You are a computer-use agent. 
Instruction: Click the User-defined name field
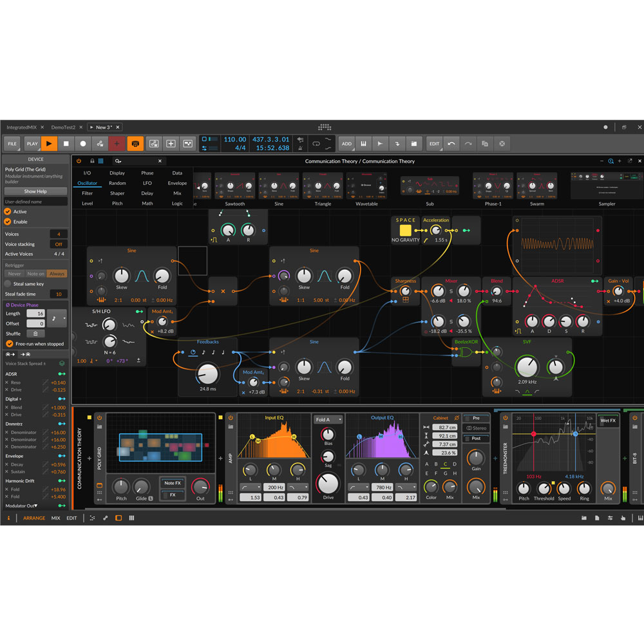(35, 202)
